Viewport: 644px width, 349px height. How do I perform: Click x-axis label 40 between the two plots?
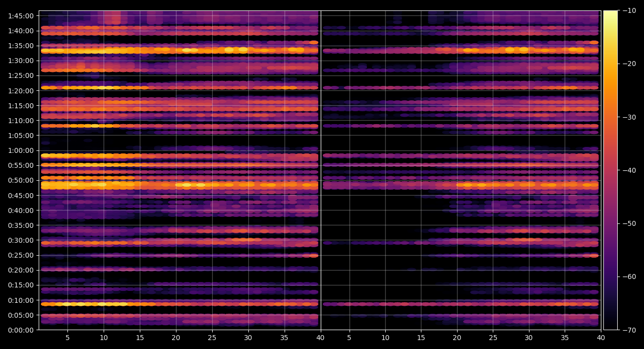tap(321, 338)
